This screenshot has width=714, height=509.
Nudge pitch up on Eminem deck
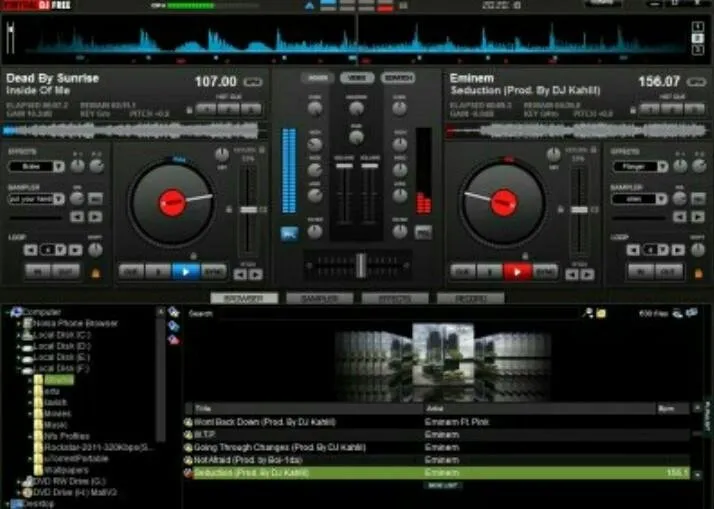pos(587,275)
